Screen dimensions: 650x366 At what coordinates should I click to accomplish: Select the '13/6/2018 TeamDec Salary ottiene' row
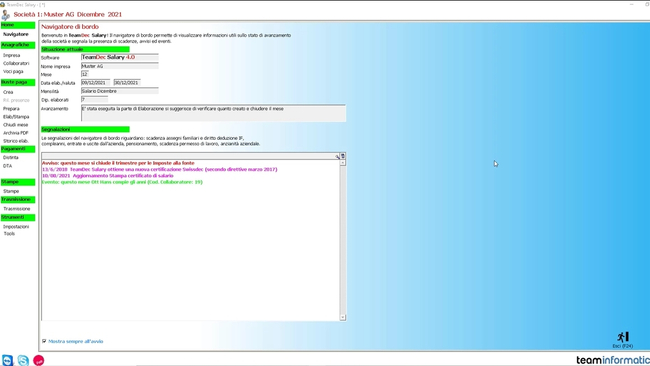pyautogui.click(x=160, y=170)
